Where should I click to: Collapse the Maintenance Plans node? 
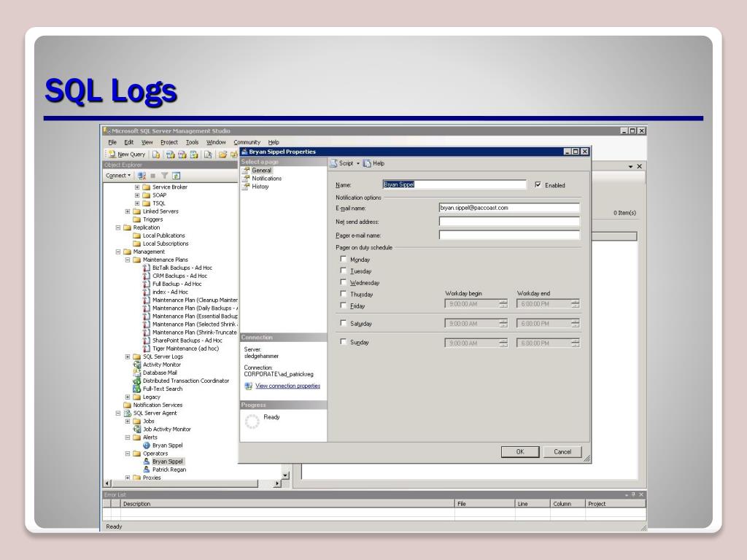(128, 260)
